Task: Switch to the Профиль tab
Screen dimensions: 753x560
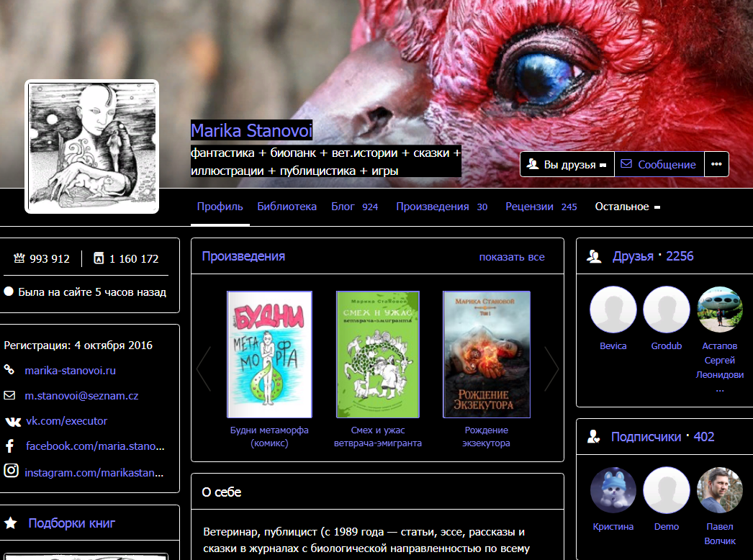Action: coord(220,207)
